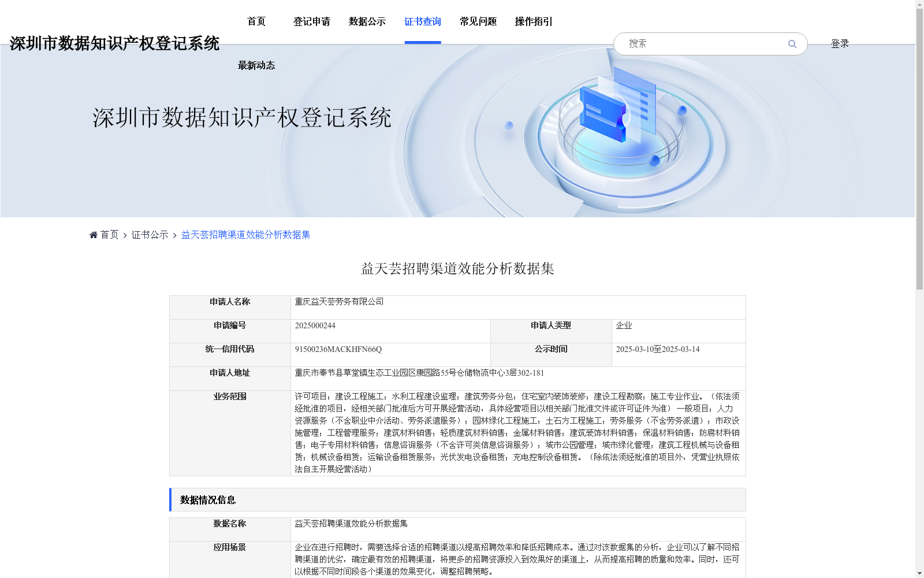Image resolution: width=924 pixels, height=578 pixels.
Task: Open 最新动态 menu item
Action: click(x=256, y=65)
